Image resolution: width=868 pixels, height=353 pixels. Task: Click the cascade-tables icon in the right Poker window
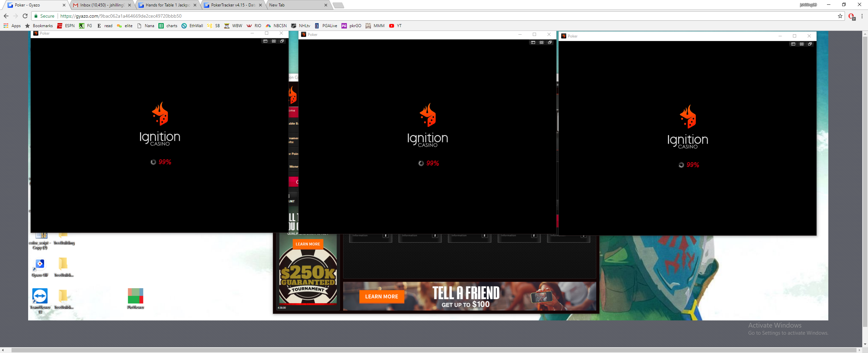coord(810,44)
